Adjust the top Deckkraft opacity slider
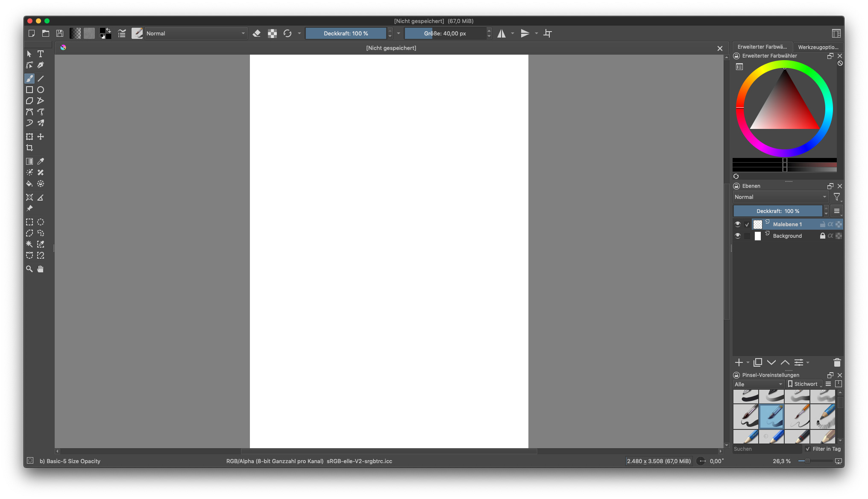The width and height of the screenshot is (868, 499). coord(346,33)
